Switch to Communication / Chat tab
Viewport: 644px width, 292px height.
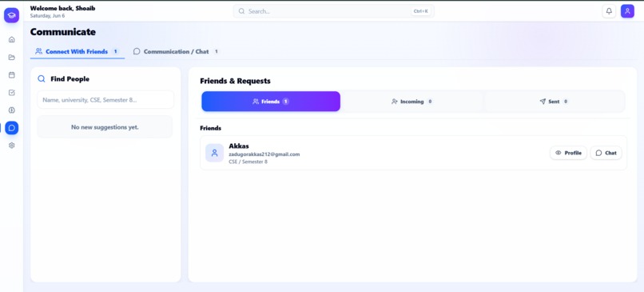(177, 52)
